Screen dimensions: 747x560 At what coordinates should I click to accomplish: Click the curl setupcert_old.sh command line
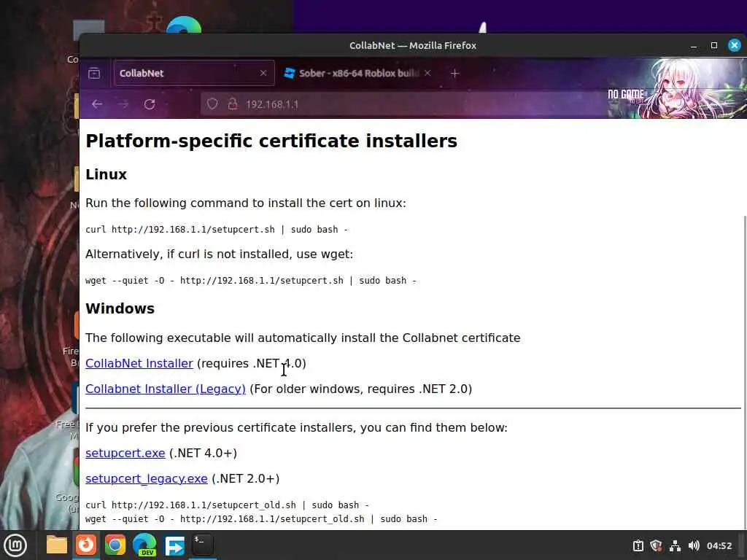(228, 505)
